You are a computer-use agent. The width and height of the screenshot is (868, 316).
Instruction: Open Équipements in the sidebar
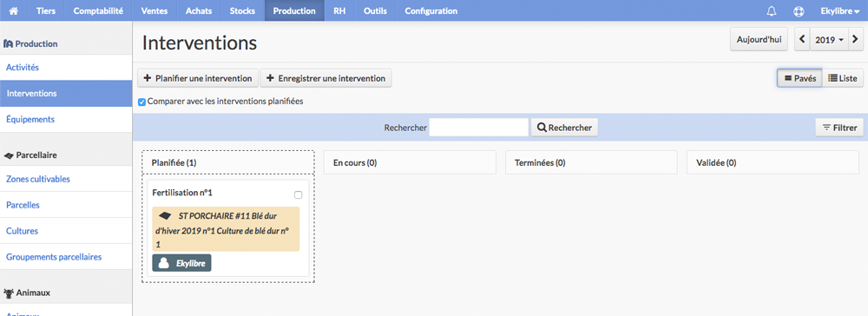click(66, 119)
